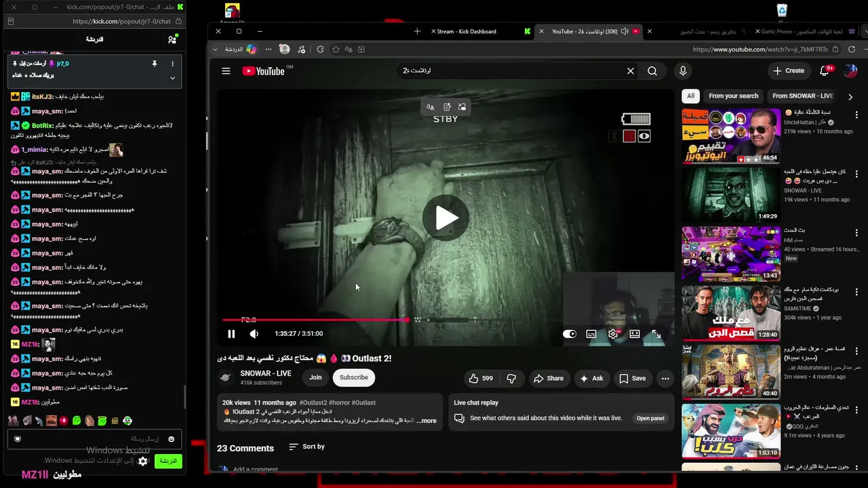Switch player to theater mode
The width and height of the screenshot is (868, 488).
[x=635, y=333]
